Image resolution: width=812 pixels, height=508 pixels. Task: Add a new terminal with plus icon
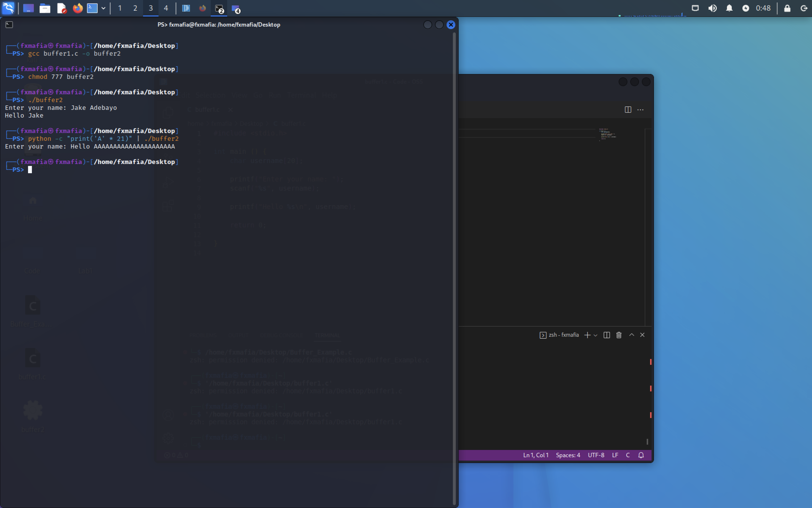click(x=587, y=335)
